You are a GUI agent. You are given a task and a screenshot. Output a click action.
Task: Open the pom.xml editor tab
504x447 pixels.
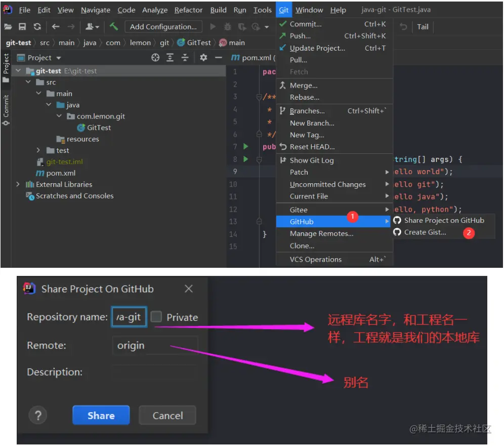254,58
